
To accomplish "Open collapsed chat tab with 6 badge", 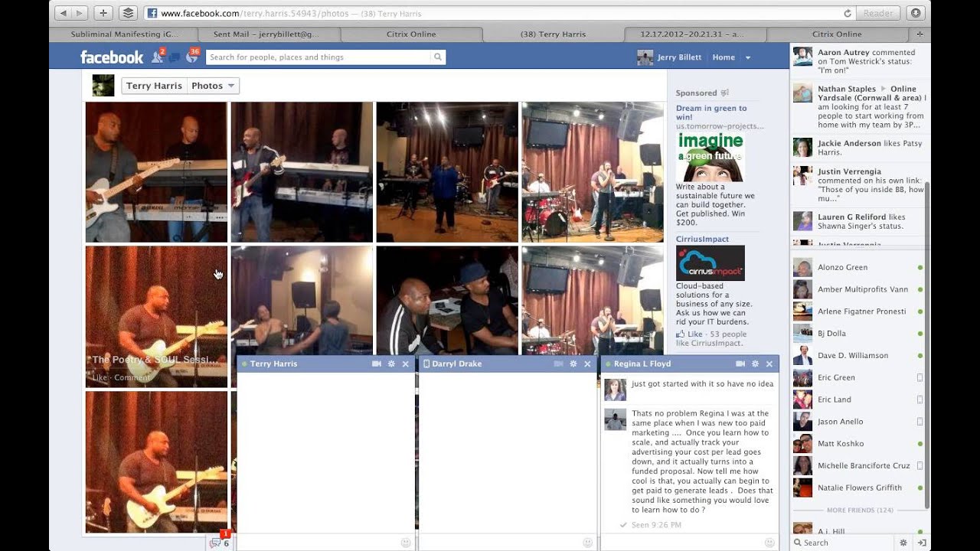I will click(x=220, y=542).
